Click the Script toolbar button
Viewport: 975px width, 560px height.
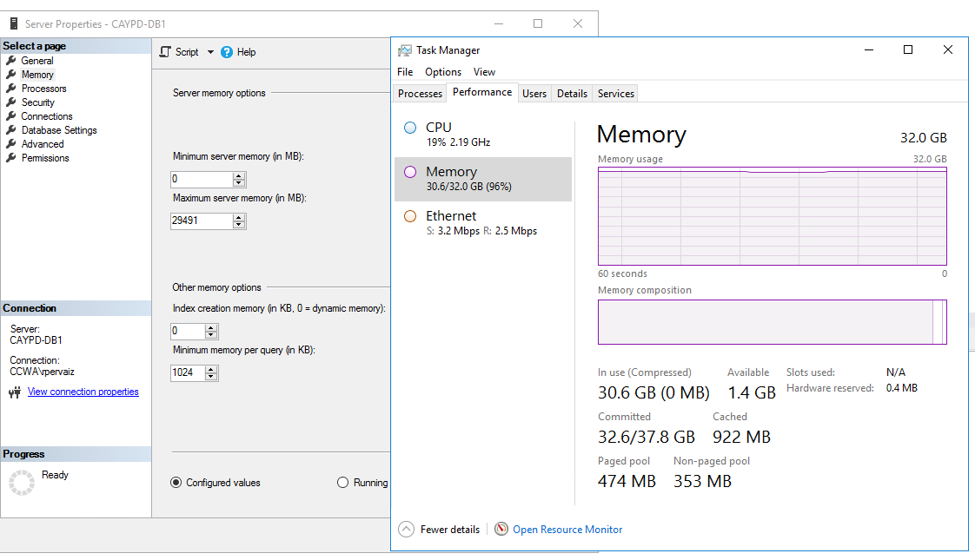[187, 52]
